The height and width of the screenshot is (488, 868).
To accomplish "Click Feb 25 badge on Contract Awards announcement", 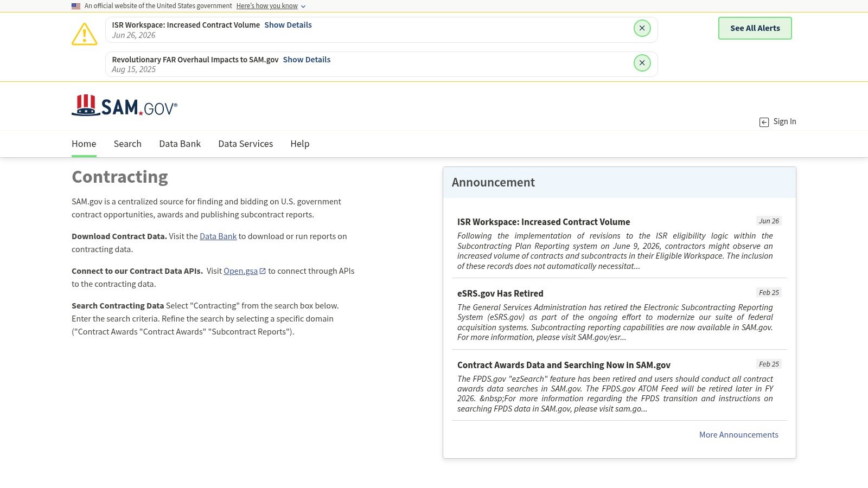I will (x=769, y=364).
